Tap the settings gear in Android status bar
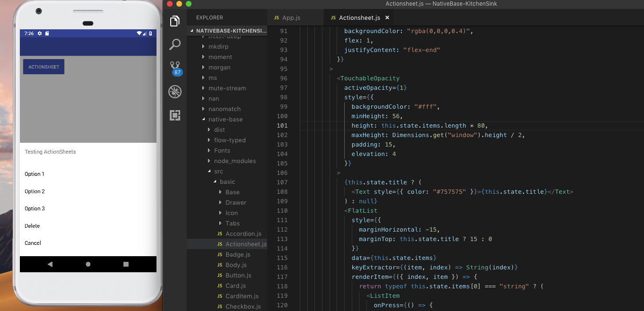Screen dimensions: 644x311 (40, 34)
